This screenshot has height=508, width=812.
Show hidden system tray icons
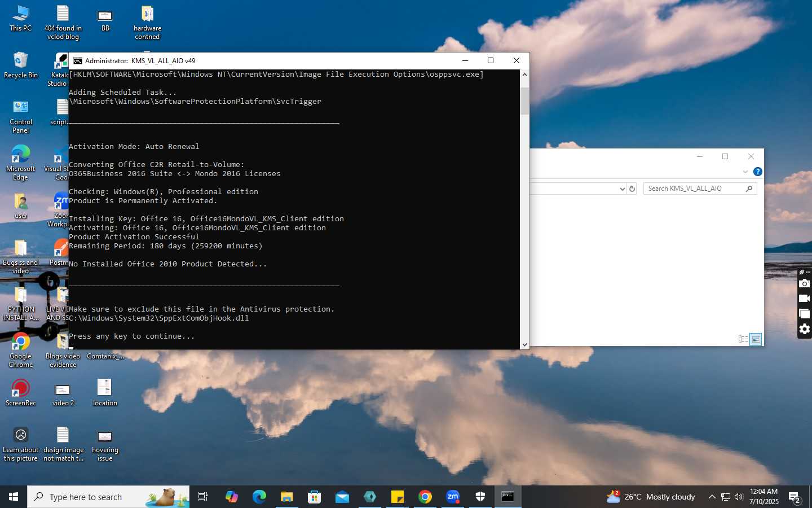click(712, 497)
